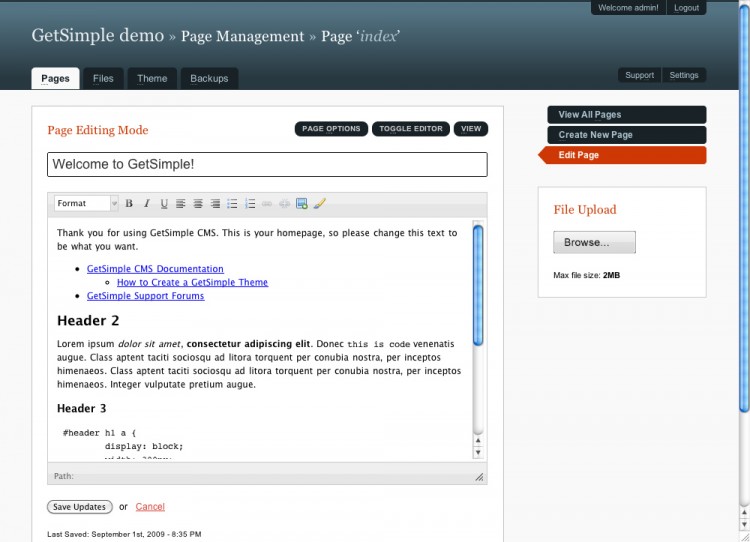Click the GetSimple demo site title
Viewport: 750px width, 542px height.
coord(98,35)
